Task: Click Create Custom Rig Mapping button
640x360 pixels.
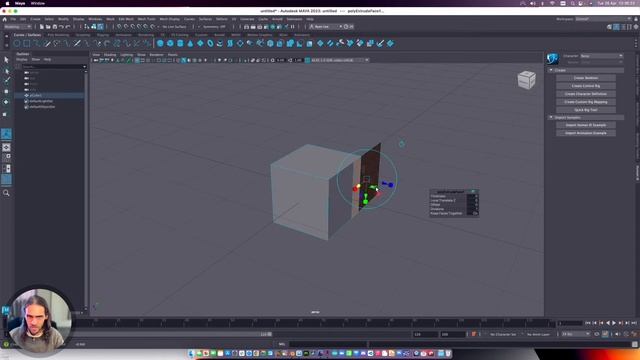Action: point(586,102)
